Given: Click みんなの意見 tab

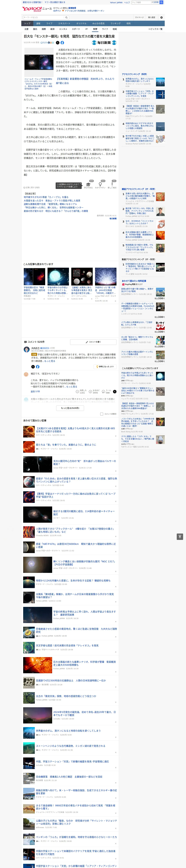Looking at the screenshot, I should 99,23.
